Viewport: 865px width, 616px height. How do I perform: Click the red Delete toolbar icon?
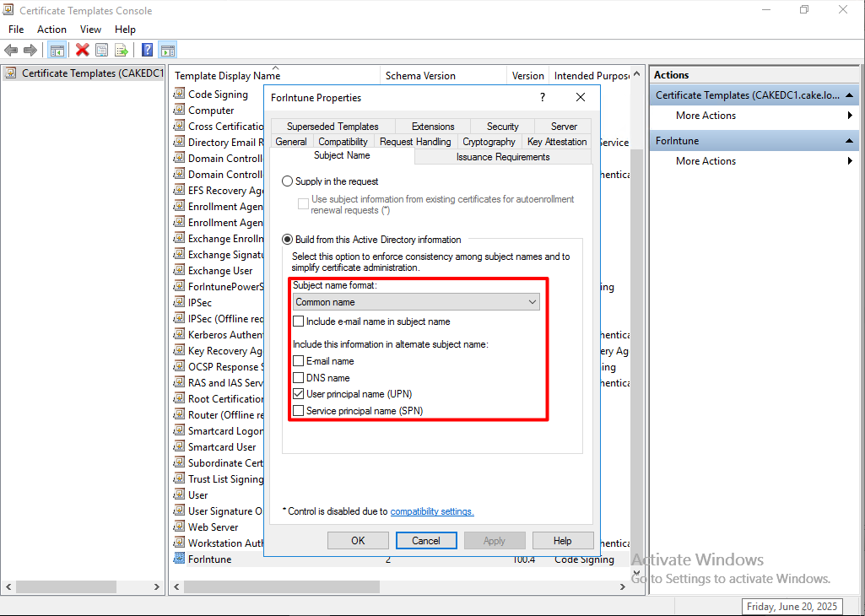[82, 50]
